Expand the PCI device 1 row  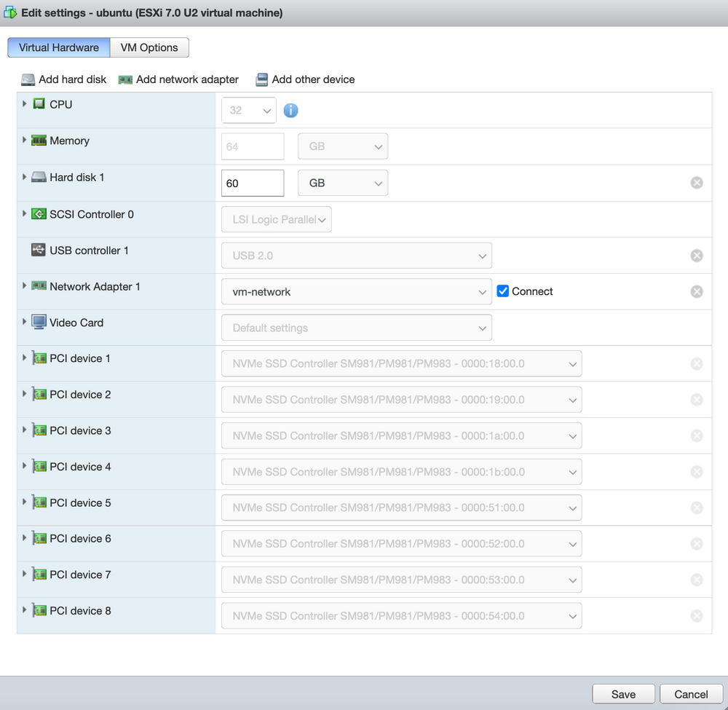click(x=24, y=358)
